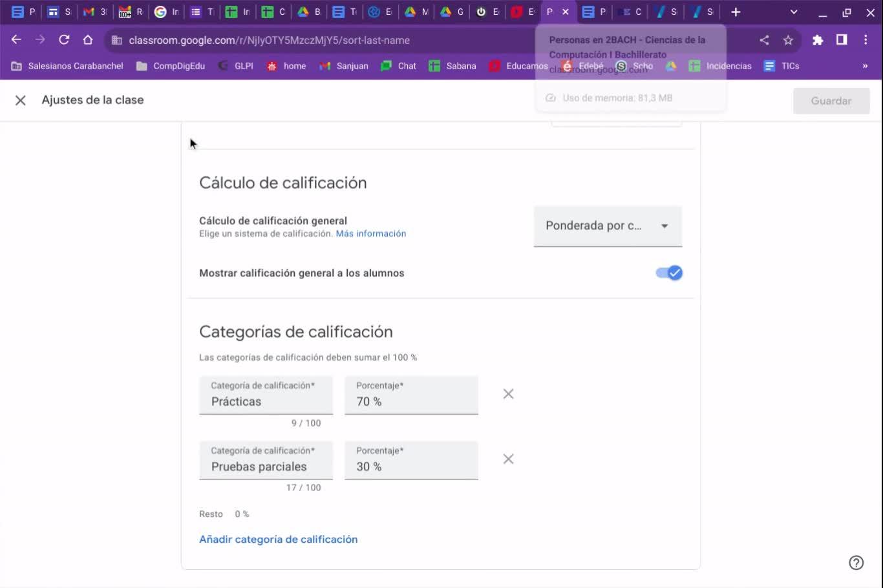Open the extensions puzzle icon
The width and height of the screenshot is (883, 588).
coord(818,40)
